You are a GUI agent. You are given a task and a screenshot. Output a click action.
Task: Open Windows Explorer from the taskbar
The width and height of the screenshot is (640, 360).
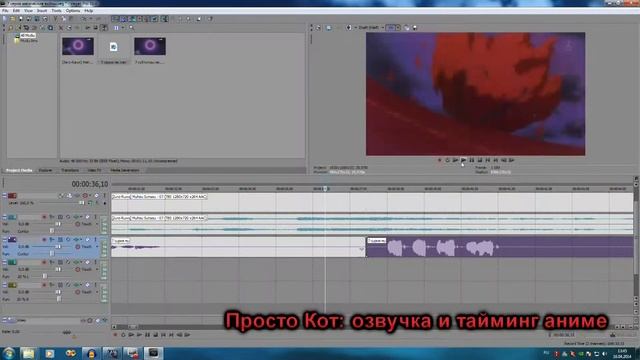(28, 353)
